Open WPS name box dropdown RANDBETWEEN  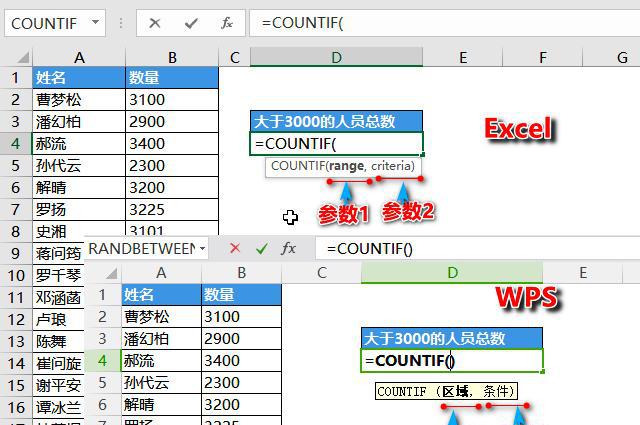tap(202, 248)
